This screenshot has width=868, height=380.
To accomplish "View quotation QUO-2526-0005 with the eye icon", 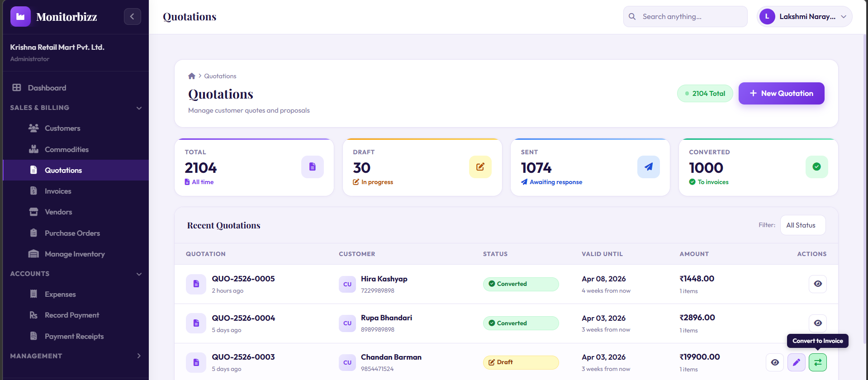I will [x=817, y=284].
